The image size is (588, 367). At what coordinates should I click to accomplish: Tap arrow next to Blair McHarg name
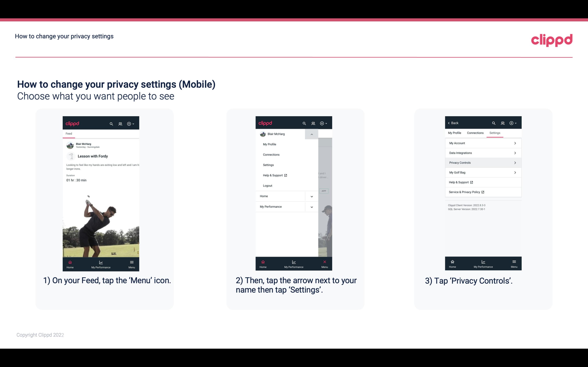point(311,134)
